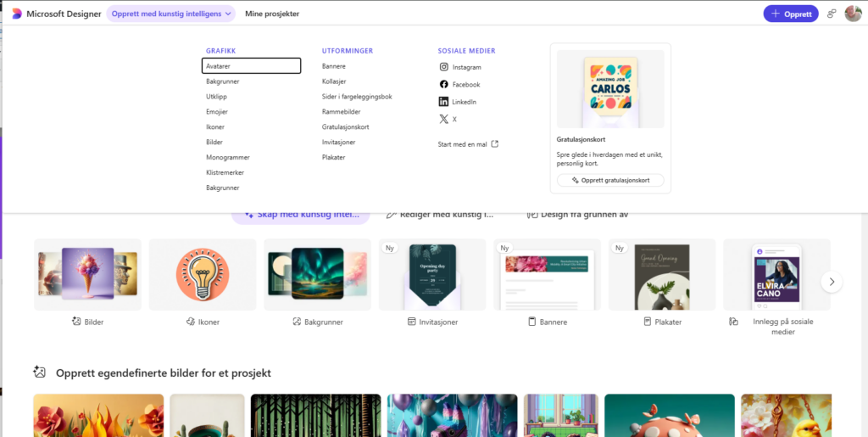Image resolution: width=868 pixels, height=437 pixels.
Task: Click the share icon beside Opprett button
Action: click(832, 14)
